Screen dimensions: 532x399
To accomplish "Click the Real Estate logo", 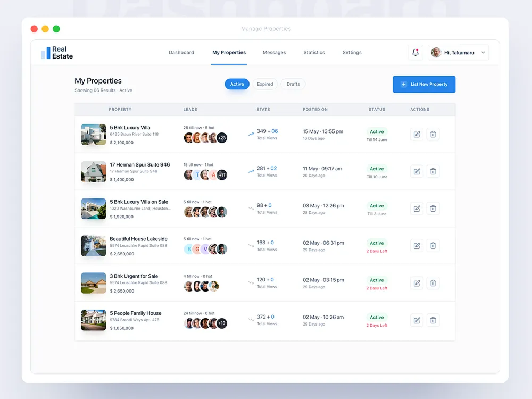I will (57, 53).
